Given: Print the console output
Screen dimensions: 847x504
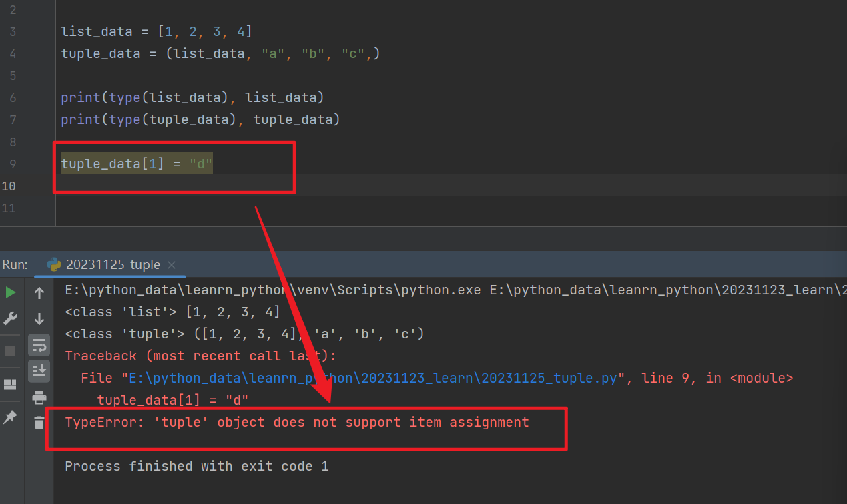Looking at the screenshot, I should [39, 398].
